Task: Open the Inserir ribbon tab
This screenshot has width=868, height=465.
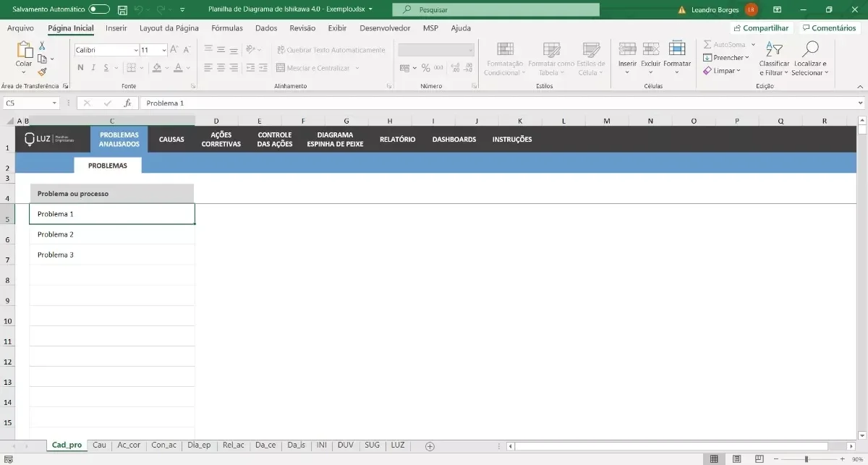Action: pos(116,28)
